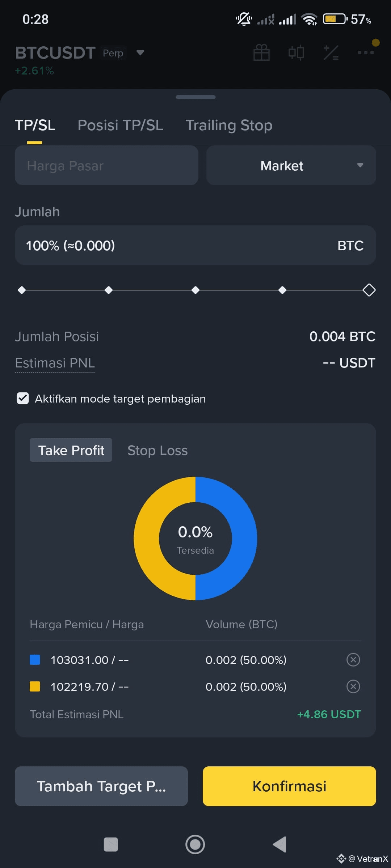Switch to the Trailing Stop tab
The height and width of the screenshot is (868, 391).
229,125
